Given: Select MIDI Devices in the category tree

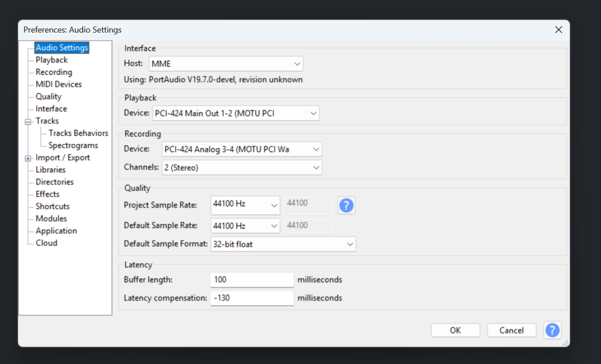Looking at the screenshot, I should pyautogui.click(x=59, y=84).
